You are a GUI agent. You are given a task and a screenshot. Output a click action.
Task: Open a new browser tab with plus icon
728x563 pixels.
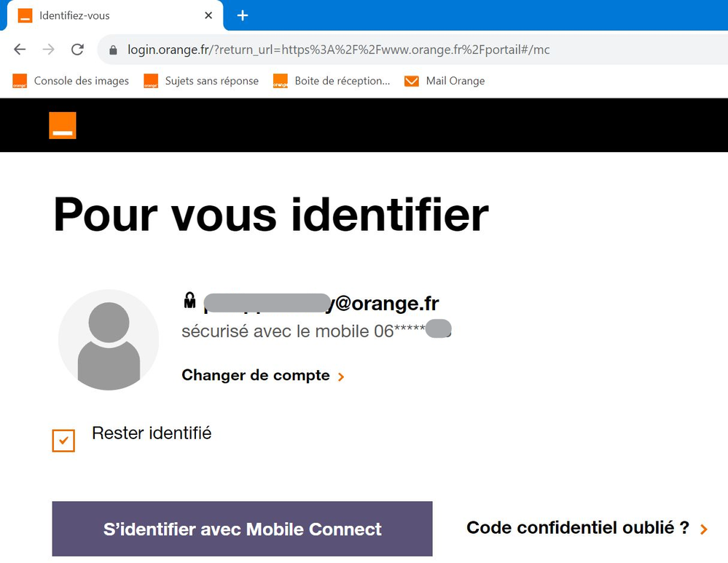pos(243,15)
